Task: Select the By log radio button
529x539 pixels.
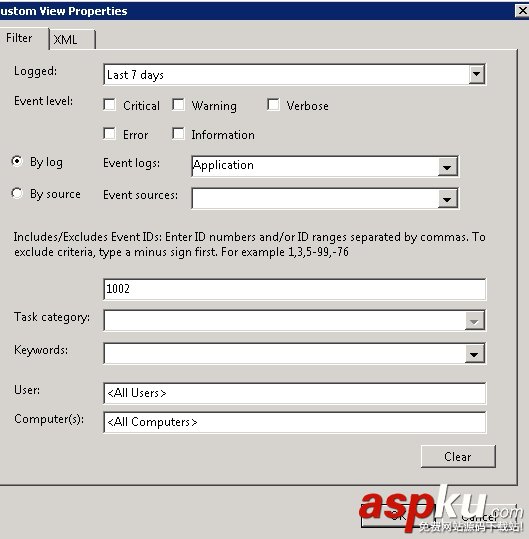Action: click(x=17, y=161)
